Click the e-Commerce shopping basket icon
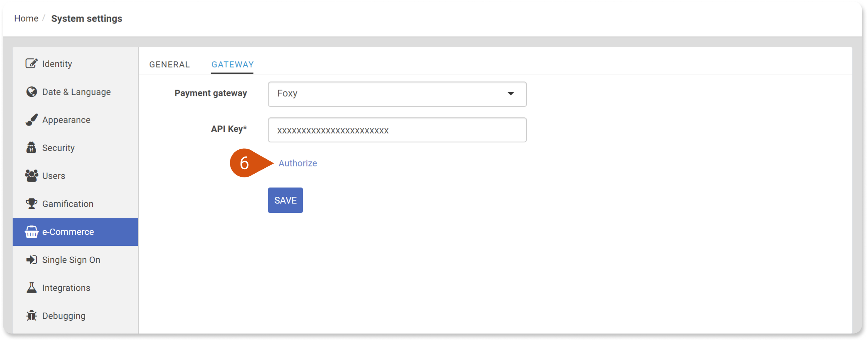Viewport: 868px width, 341px height. click(31, 232)
